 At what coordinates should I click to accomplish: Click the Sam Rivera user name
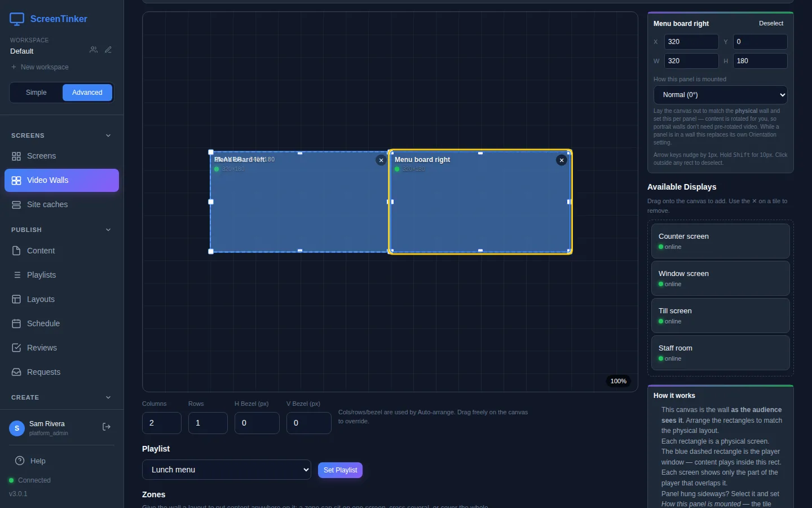(x=47, y=424)
